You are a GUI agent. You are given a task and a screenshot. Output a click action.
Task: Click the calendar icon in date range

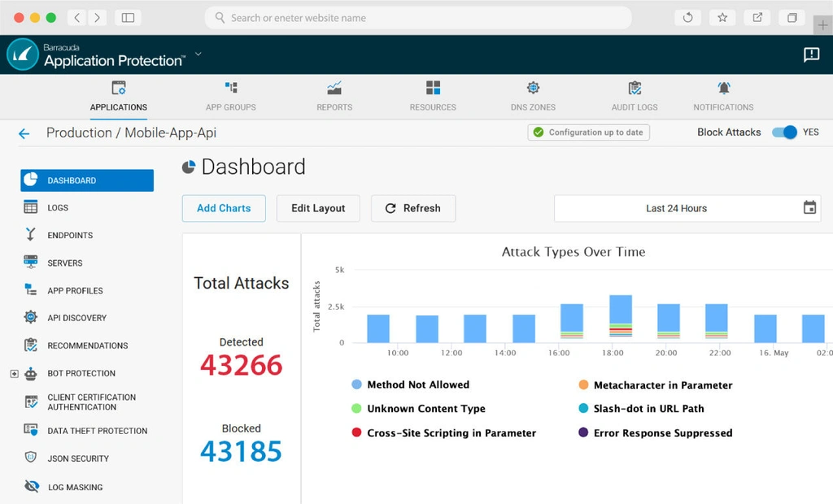[809, 208]
